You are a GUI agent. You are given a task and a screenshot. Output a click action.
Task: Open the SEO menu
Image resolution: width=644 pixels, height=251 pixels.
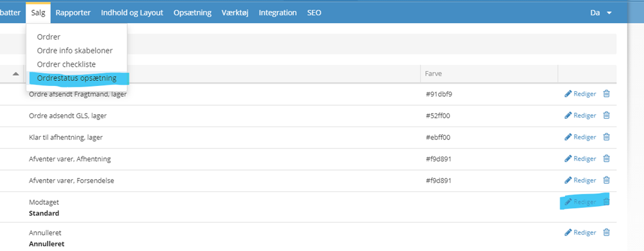pos(314,13)
